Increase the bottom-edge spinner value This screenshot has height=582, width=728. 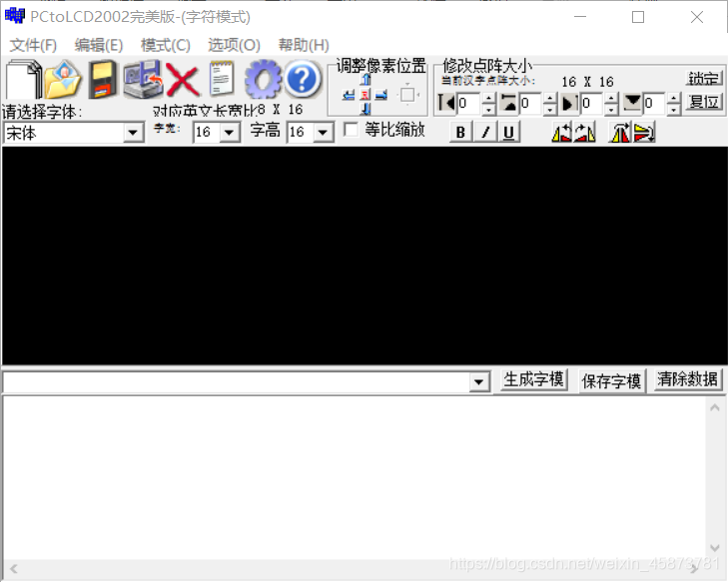tap(674, 98)
